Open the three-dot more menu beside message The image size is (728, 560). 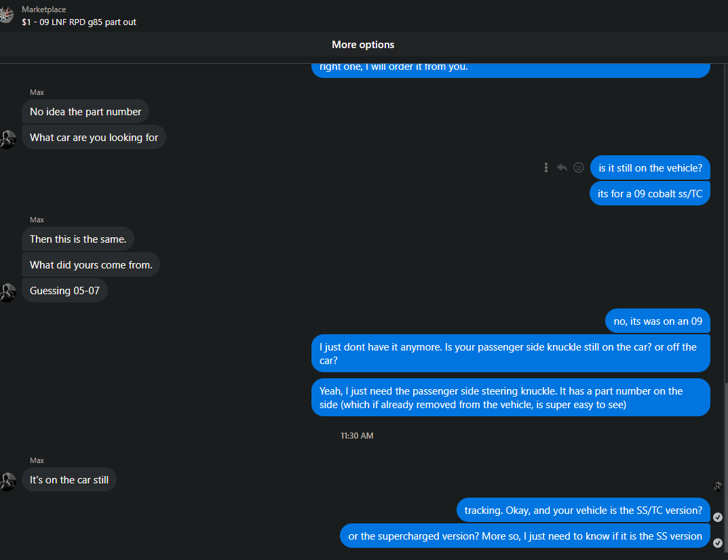coord(546,167)
